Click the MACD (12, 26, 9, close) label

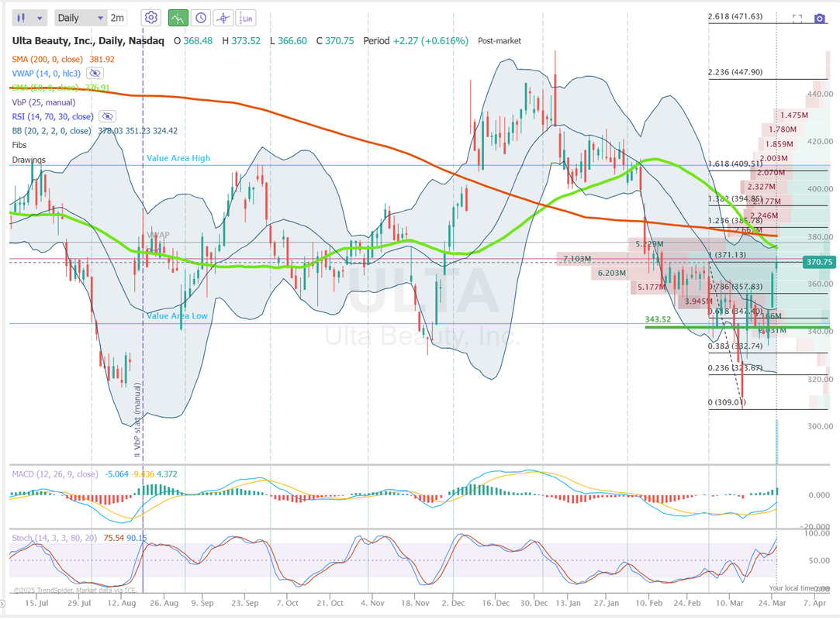(x=55, y=474)
